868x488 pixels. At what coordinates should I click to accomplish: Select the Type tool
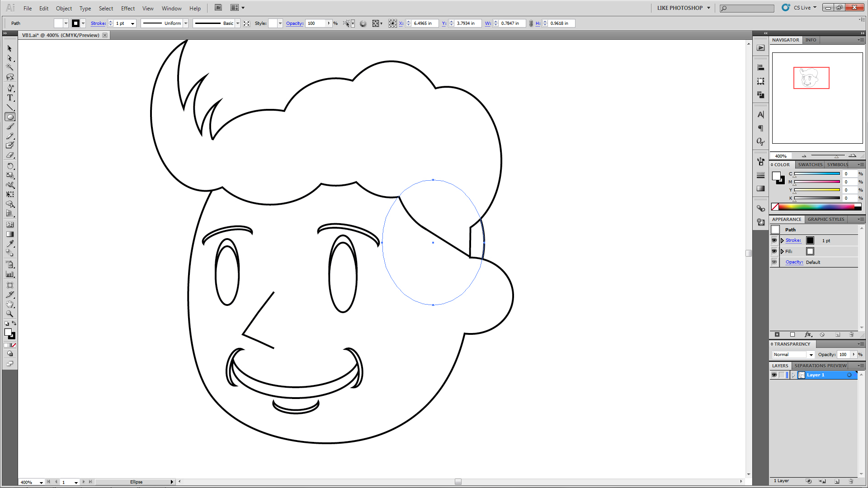[10, 98]
